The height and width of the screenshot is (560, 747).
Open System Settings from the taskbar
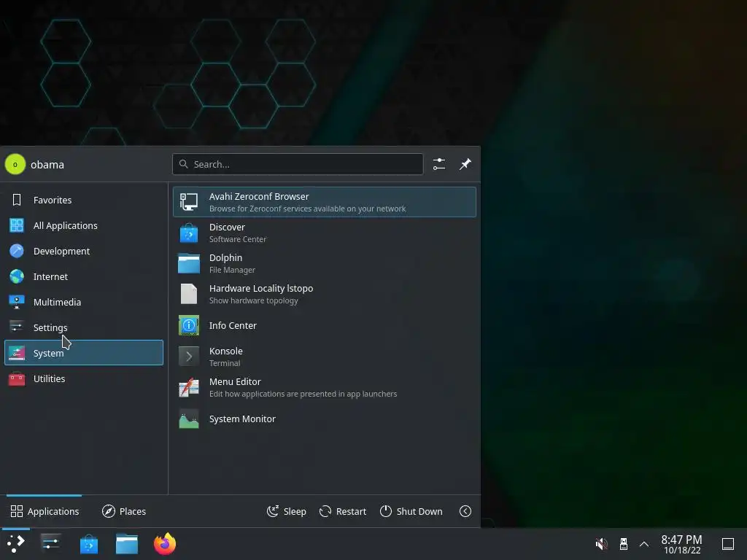tap(50, 544)
